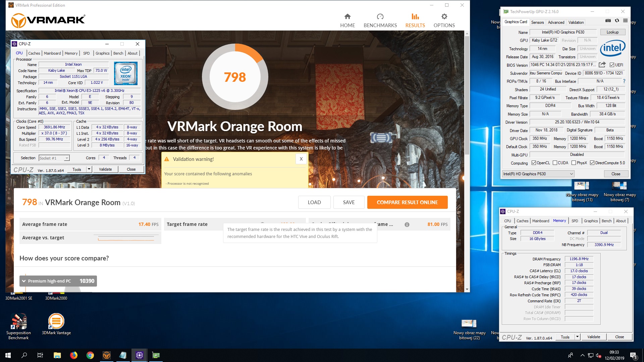
Task: Open the Advanced tab in GPU-Z
Action: [x=556, y=22]
